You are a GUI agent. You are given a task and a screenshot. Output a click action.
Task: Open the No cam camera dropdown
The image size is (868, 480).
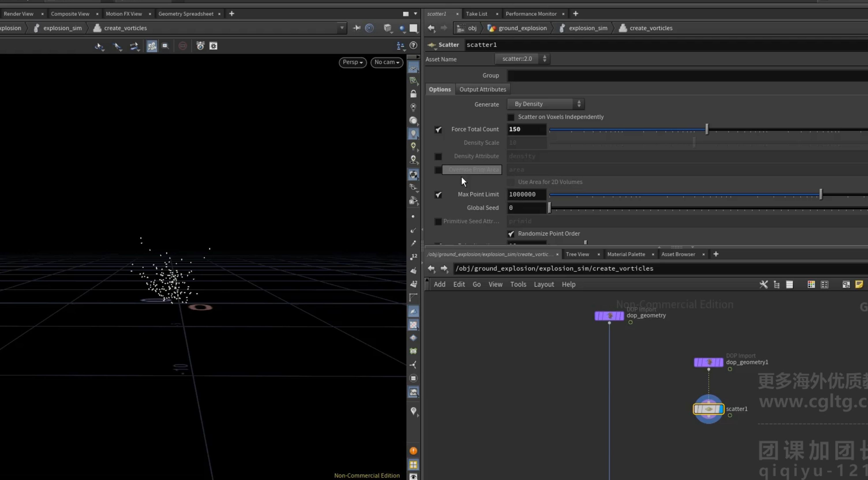point(387,62)
